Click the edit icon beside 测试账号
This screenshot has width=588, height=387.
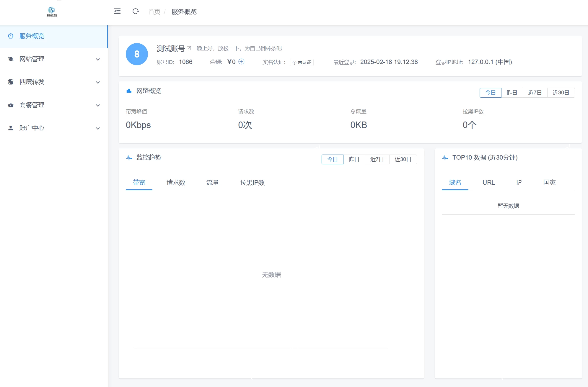[189, 48]
